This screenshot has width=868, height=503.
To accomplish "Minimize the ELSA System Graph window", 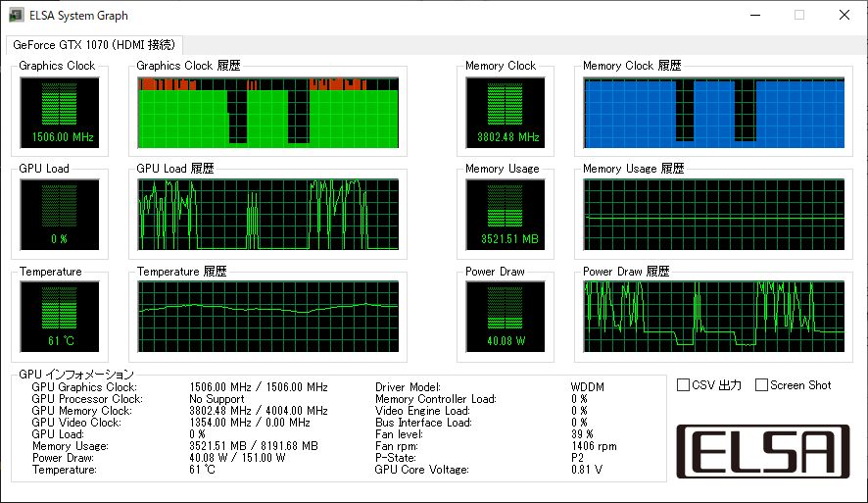I will (755, 15).
